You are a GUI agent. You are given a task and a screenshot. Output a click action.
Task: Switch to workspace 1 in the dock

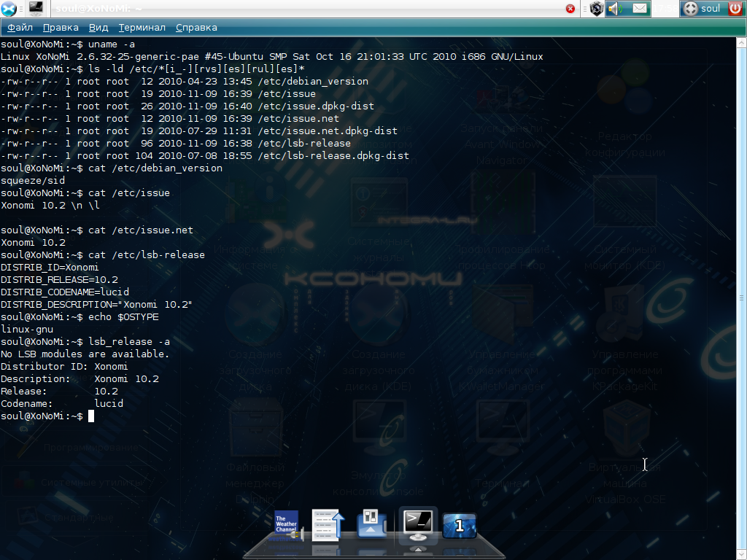pyautogui.click(x=460, y=525)
